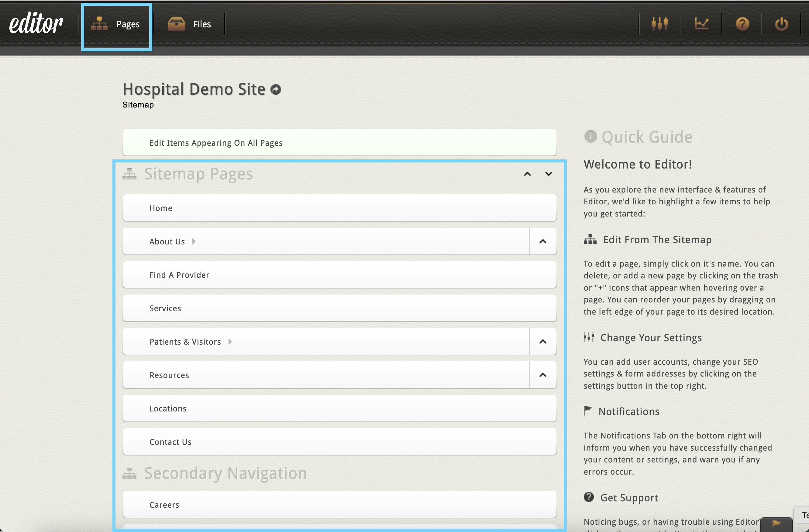
Task: Click the collapse-all up chevron on Sitemap Pages
Action: click(527, 174)
